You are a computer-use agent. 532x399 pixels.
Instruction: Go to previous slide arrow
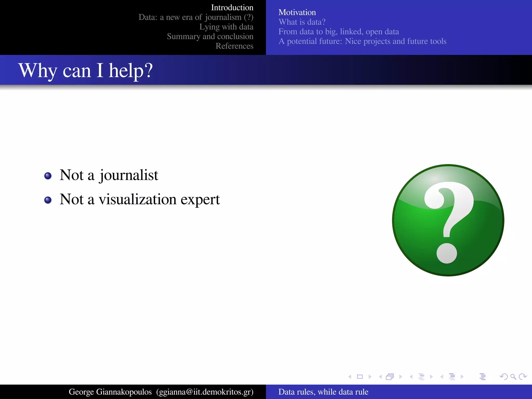[350, 377]
